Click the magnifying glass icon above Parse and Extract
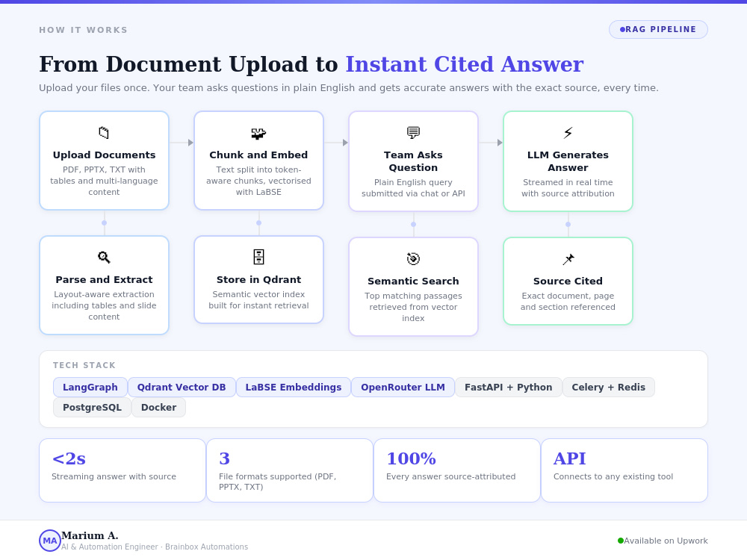Viewport: 747px width, 560px height. click(104, 257)
